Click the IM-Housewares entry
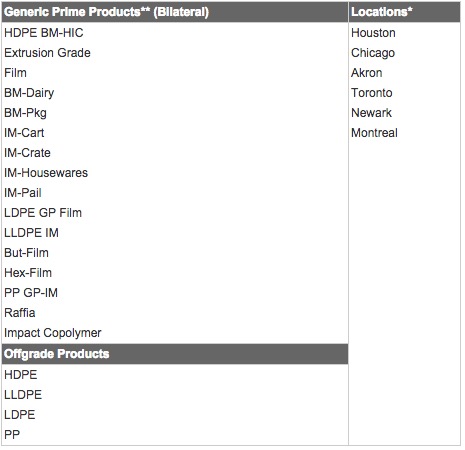 tap(46, 173)
